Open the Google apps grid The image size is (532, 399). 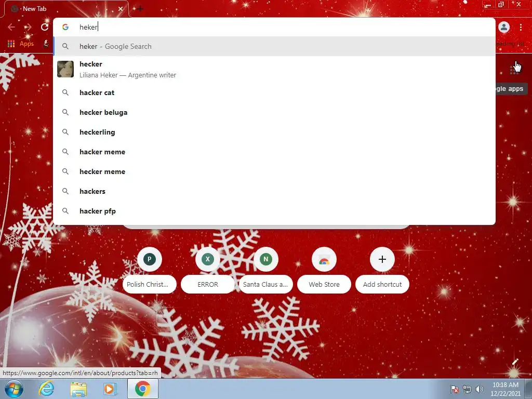tap(515, 69)
